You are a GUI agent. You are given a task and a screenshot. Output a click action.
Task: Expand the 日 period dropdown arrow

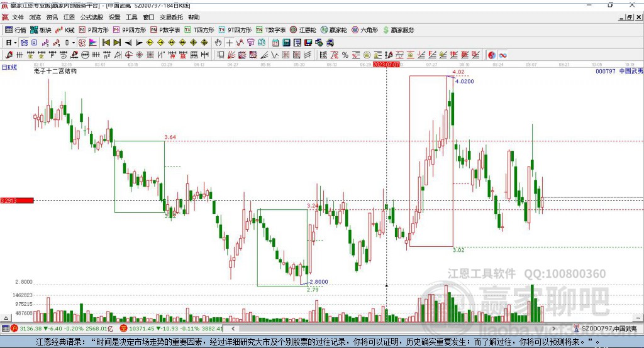(x=15, y=42)
